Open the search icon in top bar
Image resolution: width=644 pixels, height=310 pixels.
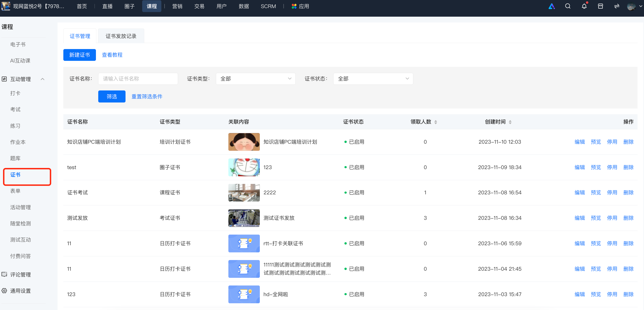coord(568,6)
